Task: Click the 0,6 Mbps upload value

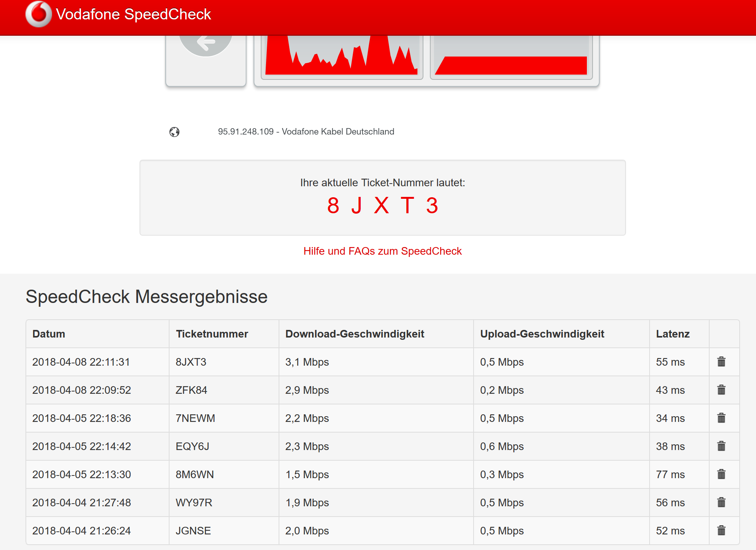Action: (x=502, y=446)
